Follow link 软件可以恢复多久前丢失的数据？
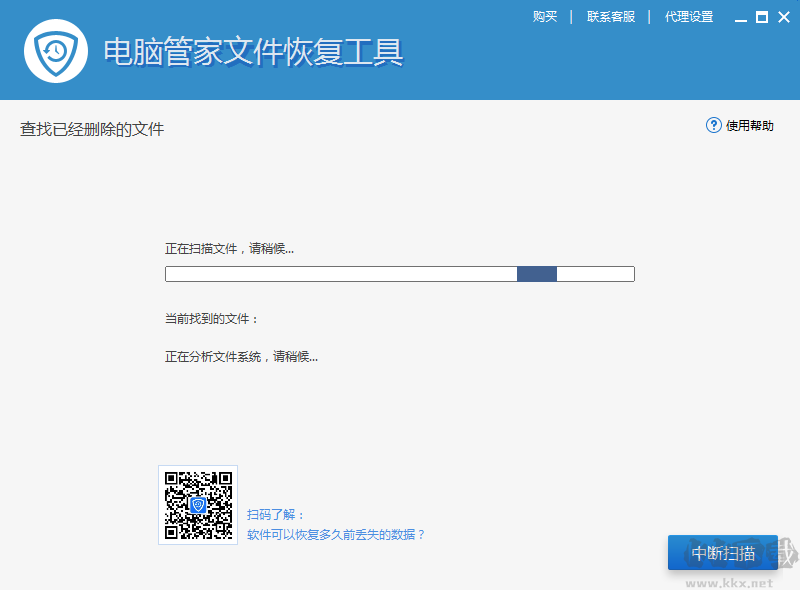This screenshot has height=590, width=800. pos(338,533)
